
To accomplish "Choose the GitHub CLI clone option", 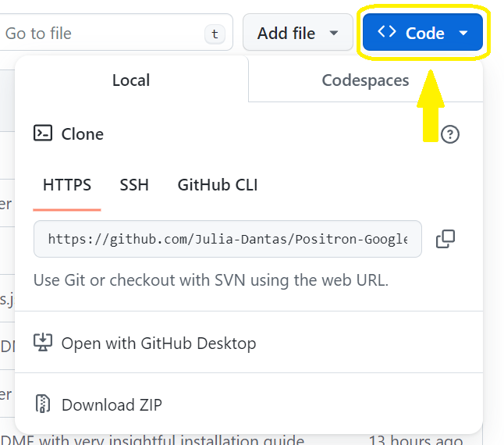I will [x=218, y=185].
